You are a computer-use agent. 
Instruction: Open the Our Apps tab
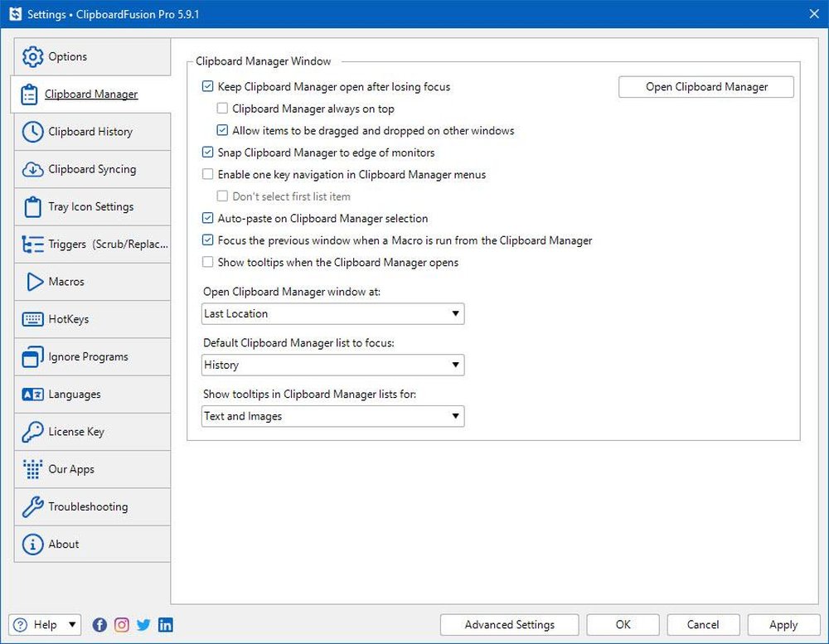tap(92, 469)
